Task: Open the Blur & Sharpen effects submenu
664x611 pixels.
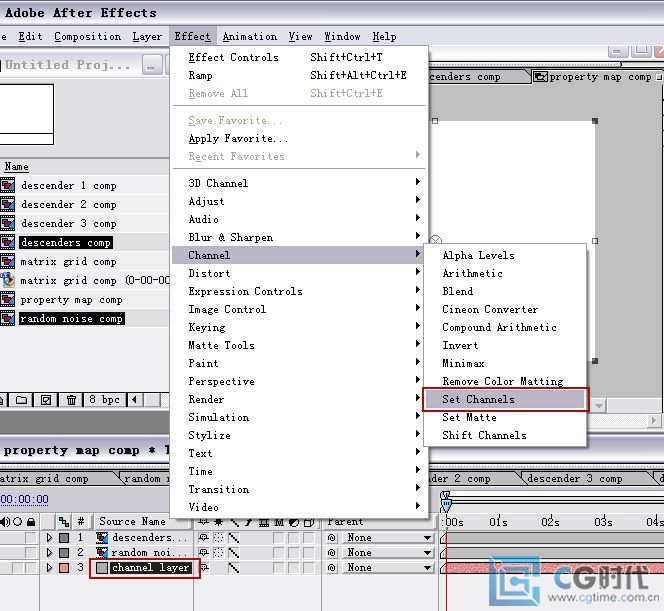Action: click(299, 237)
